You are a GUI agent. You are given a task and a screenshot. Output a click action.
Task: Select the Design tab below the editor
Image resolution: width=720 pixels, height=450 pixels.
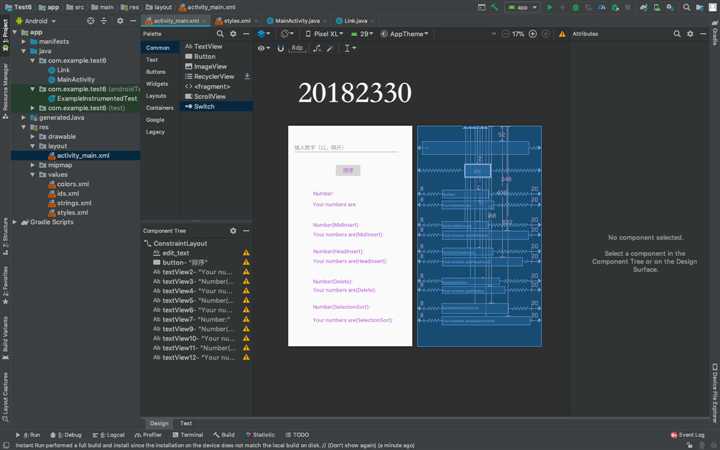(159, 423)
